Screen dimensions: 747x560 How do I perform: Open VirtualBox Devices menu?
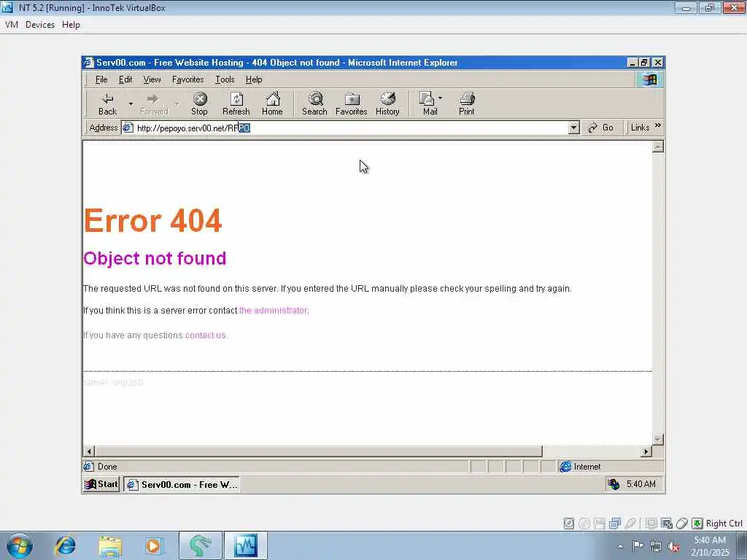pyautogui.click(x=40, y=25)
